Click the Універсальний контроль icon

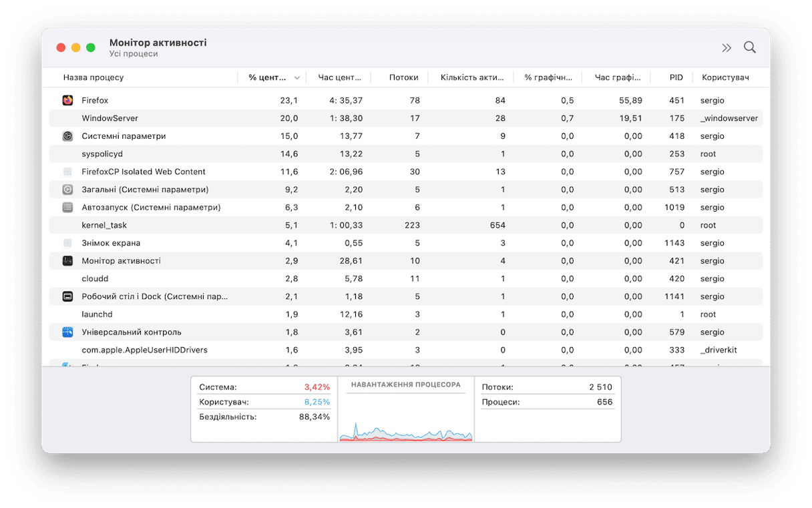(x=67, y=332)
